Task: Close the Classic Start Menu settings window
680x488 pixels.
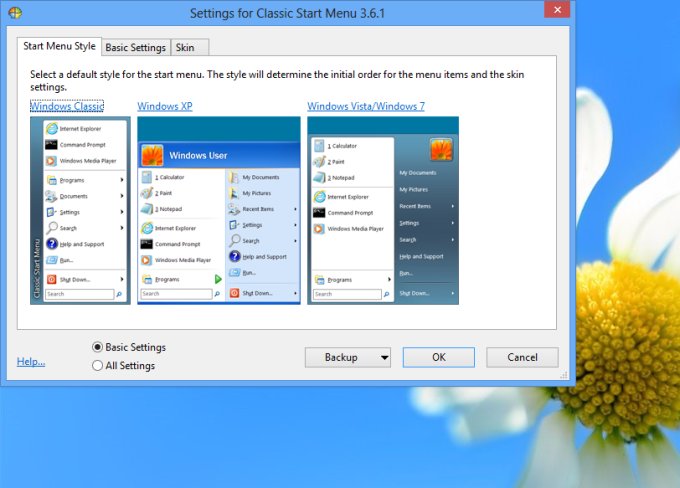Action: point(557,10)
